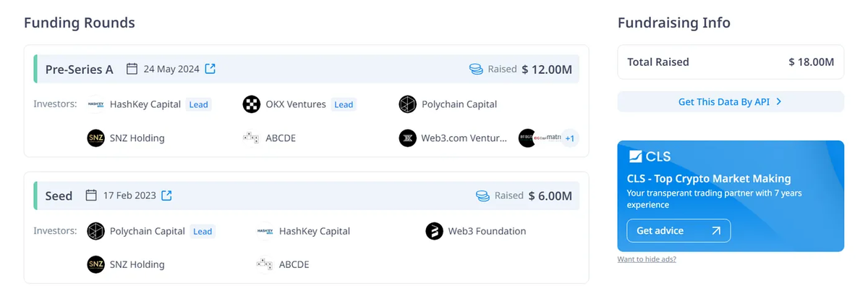This screenshot has height=302, width=868.
Task: Select the Seed round header
Action: tap(59, 196)
